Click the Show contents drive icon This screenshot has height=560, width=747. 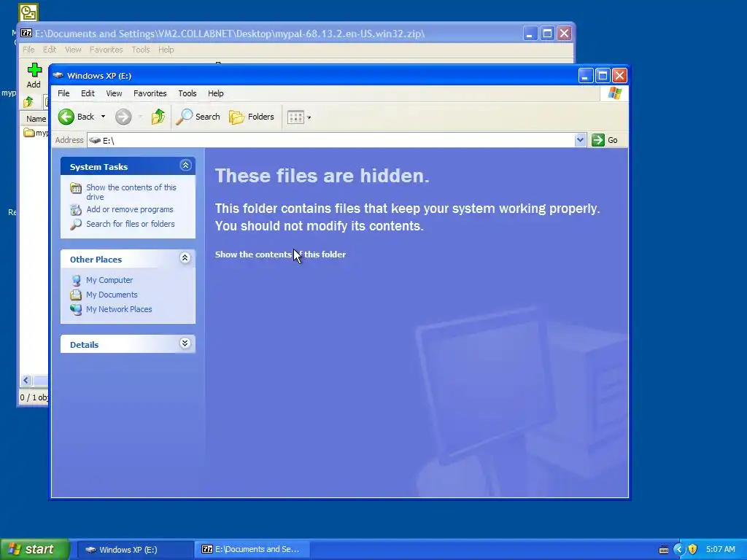point(76,188)
